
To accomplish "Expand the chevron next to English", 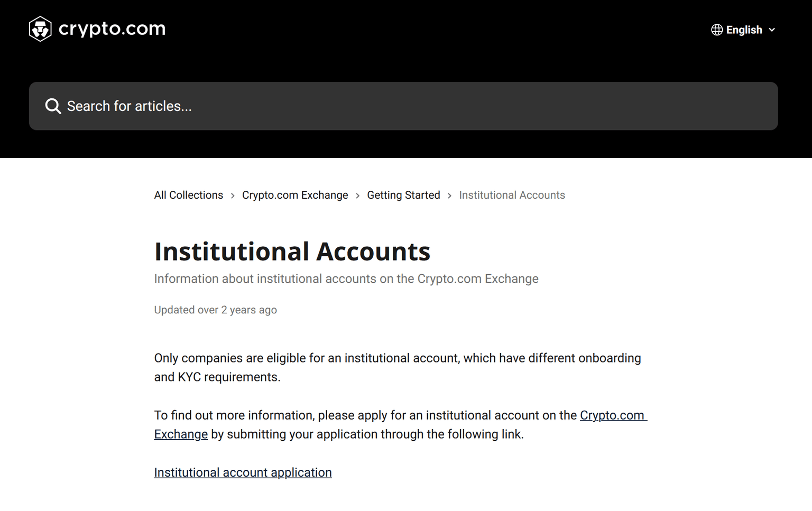I will click(772, 30).
